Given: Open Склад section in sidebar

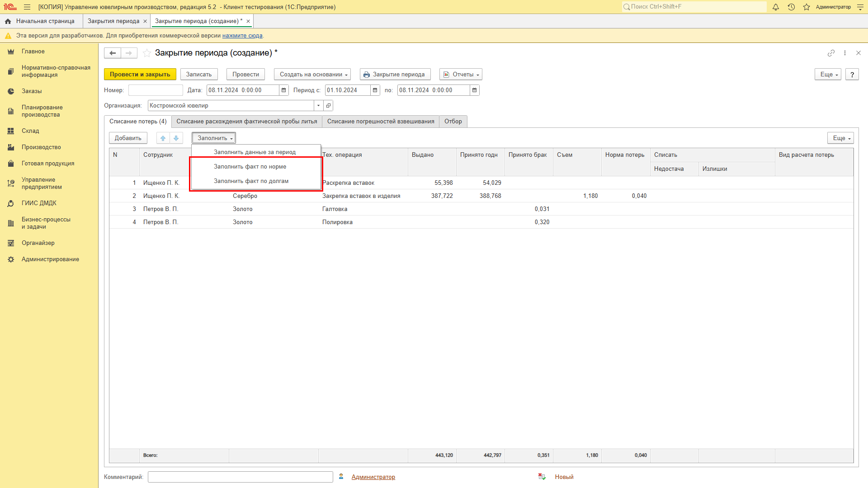Looking at the screenshot, I should (30, 131).
